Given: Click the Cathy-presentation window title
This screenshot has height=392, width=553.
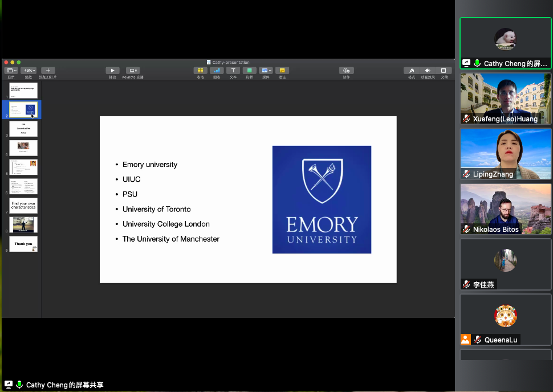Looking at the screenshot, I should tap(231, 63).
